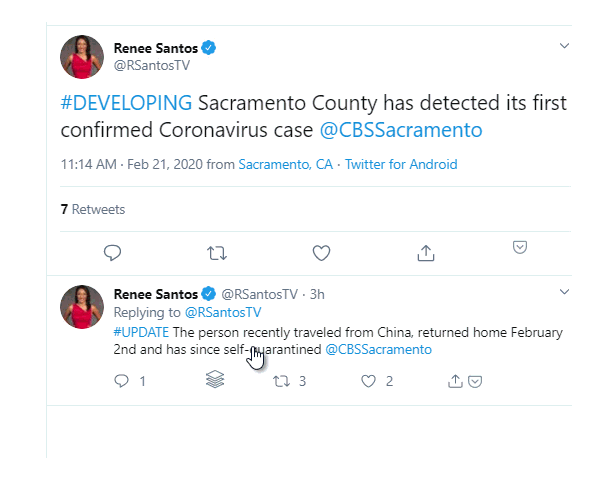View the 7 Retweets list

93,209
